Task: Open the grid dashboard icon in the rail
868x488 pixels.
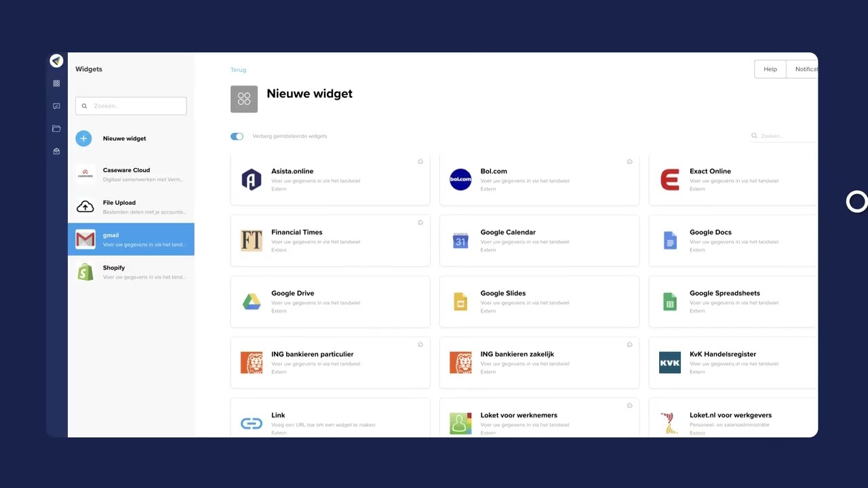Action: (56, 83)
